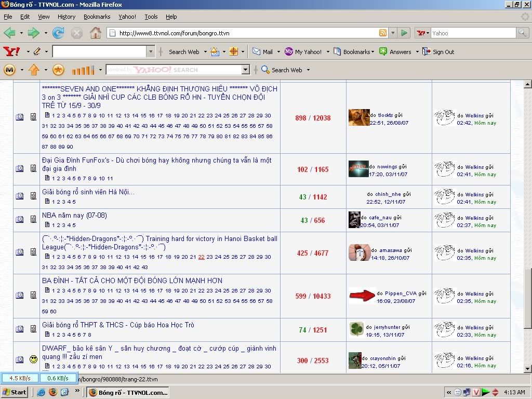Click the Yahoo mail alert envelope icon
This screenshot has width=532, height=399.
click(215, 51)
